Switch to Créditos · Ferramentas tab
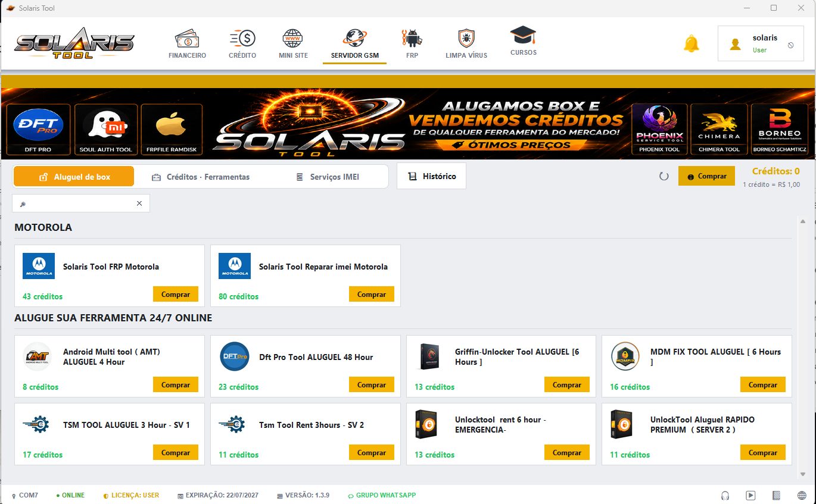The width and height of the screenshot is (816, 504). [201, 177]
